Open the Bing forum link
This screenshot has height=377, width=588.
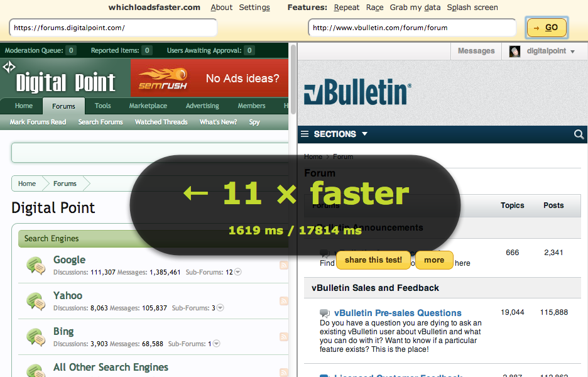(63, 331)
